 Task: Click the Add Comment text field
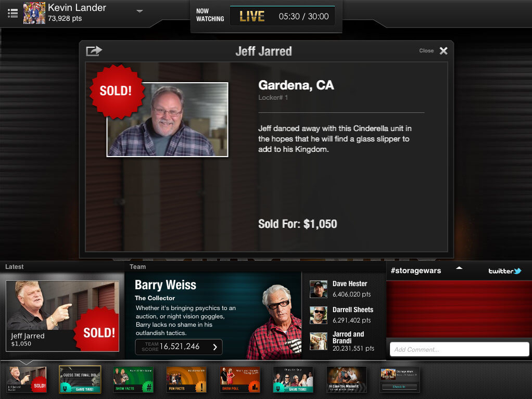[x=459, y=349]
